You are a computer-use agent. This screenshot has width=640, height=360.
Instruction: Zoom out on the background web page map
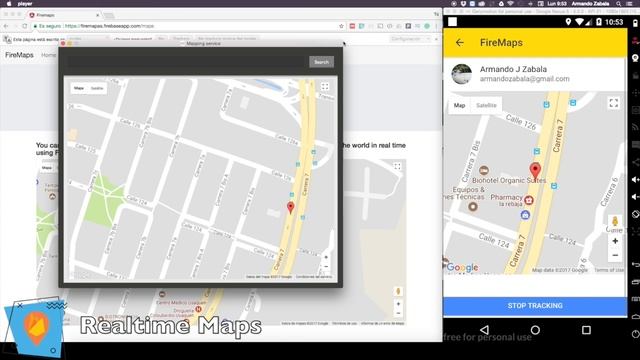[398, 313]
